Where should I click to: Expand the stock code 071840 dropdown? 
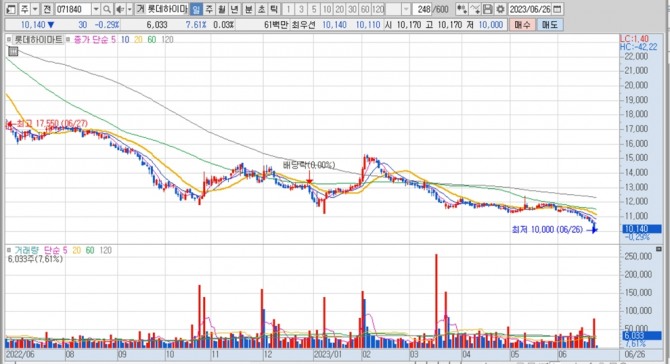96,9
